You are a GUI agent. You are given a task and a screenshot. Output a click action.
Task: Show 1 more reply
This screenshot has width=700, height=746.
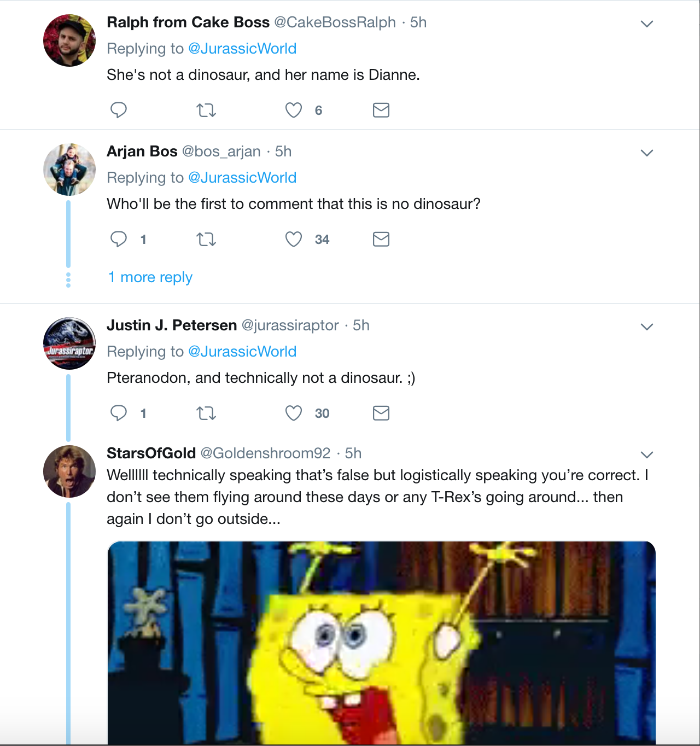tap(150, 277)
